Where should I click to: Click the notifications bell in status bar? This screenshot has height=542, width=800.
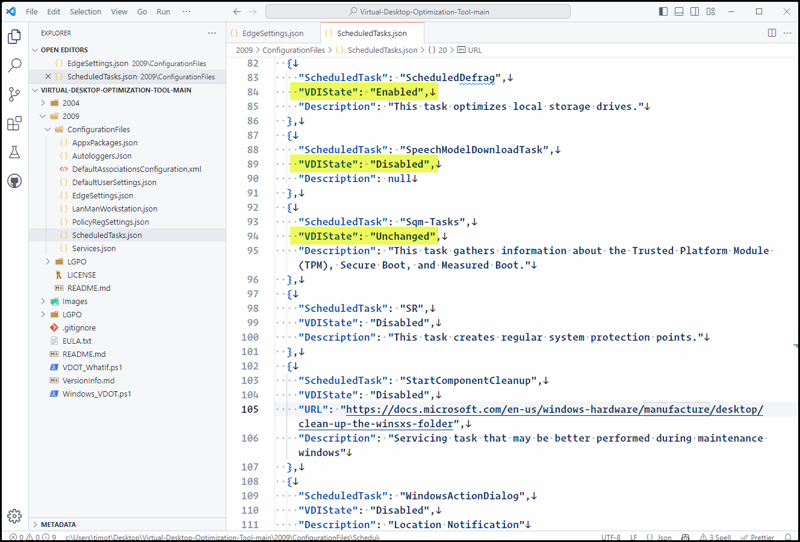click(x=786, y=537)
